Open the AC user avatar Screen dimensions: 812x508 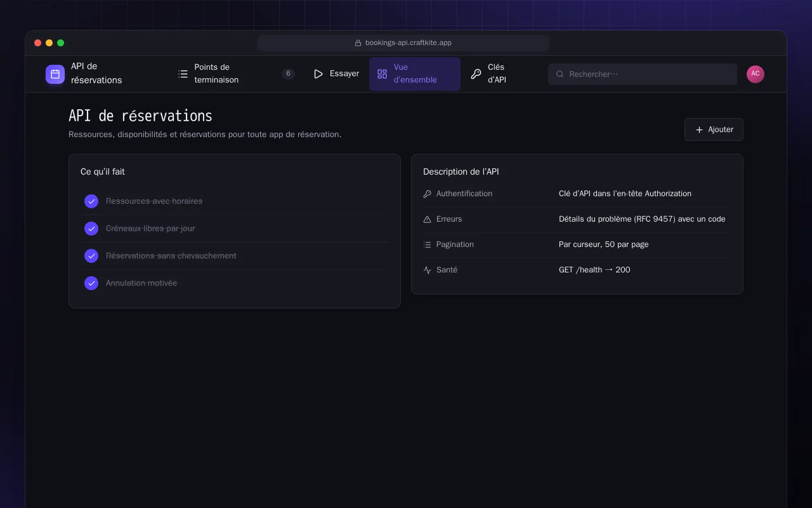756,74
